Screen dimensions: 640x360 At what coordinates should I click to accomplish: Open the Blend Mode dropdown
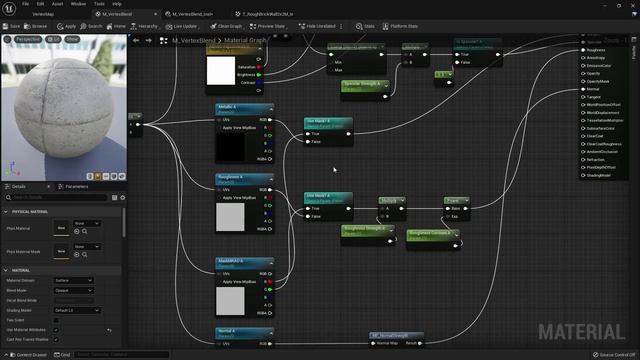click(74, 290)
